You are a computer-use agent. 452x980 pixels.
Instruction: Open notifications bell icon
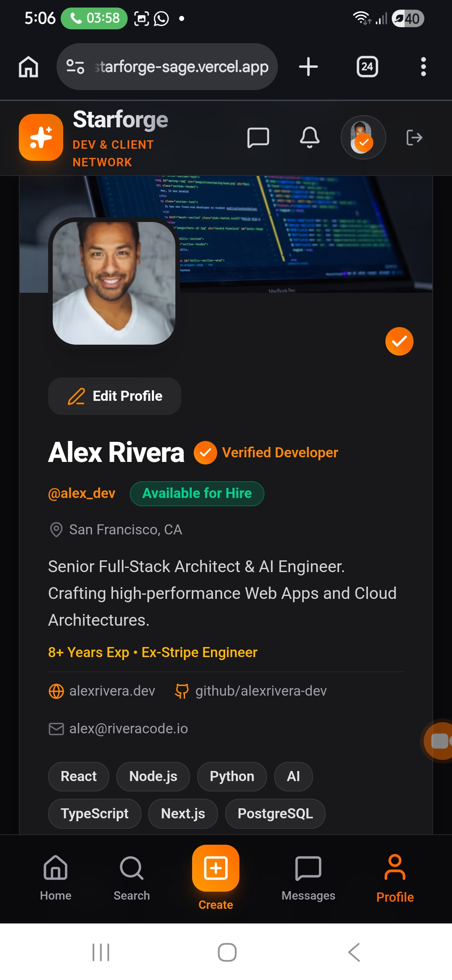click(x=310, y=137)
